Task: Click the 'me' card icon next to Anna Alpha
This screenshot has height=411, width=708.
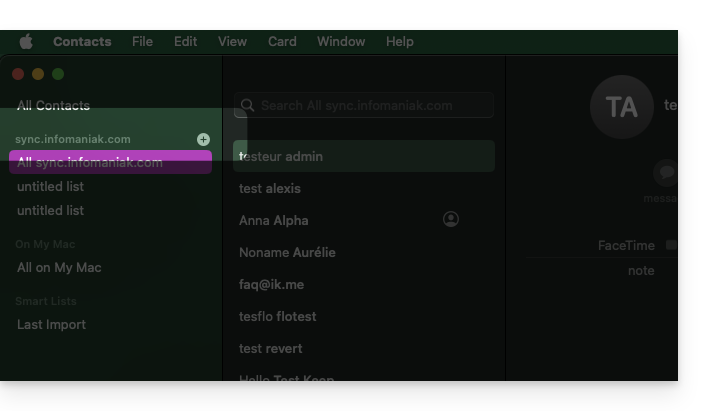Action: pyautogui.click(x=451, y=220)
